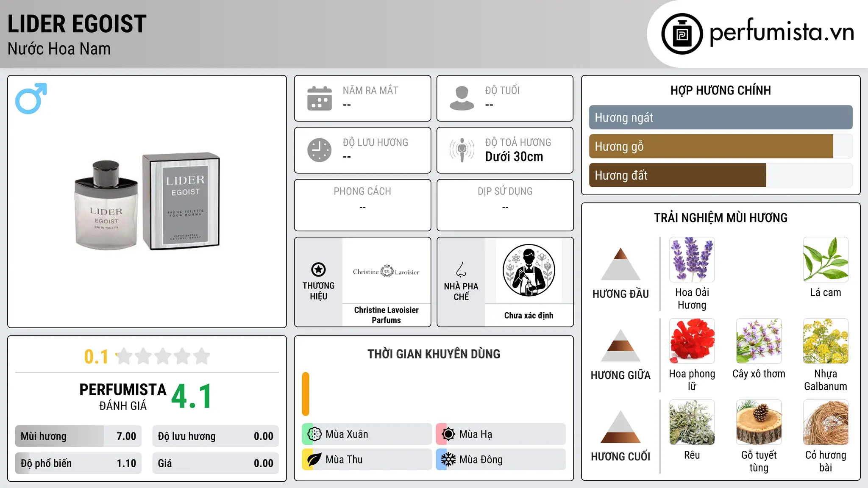
Task: Click the male gender symbol icon
Action: [31, 98]
